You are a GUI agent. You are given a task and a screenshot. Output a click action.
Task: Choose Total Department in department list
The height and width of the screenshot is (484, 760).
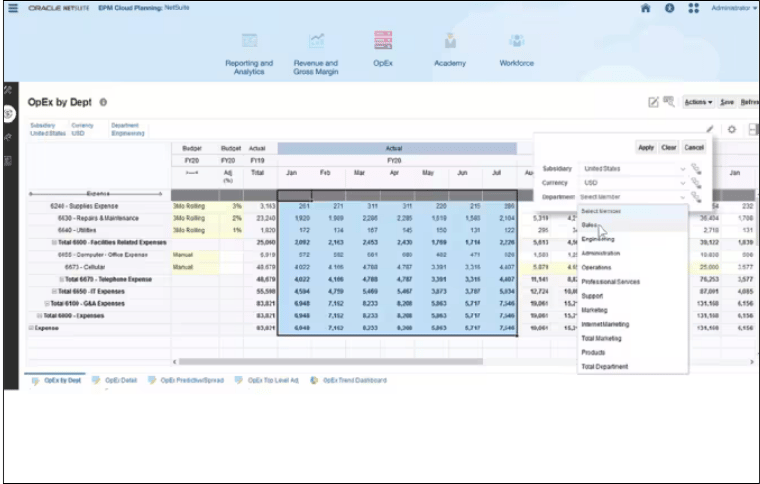[x=633, y=366]
